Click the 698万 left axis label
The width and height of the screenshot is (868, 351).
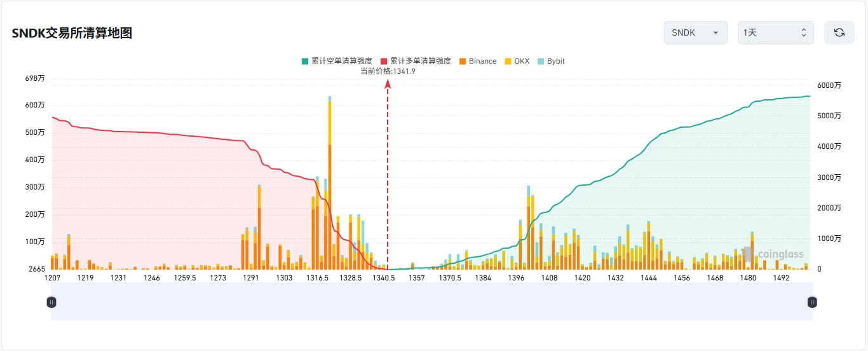point(34,79)
